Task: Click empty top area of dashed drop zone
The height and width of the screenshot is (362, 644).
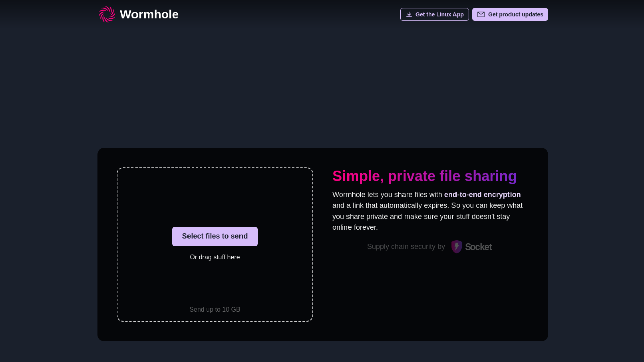Action: click(215, 194)
